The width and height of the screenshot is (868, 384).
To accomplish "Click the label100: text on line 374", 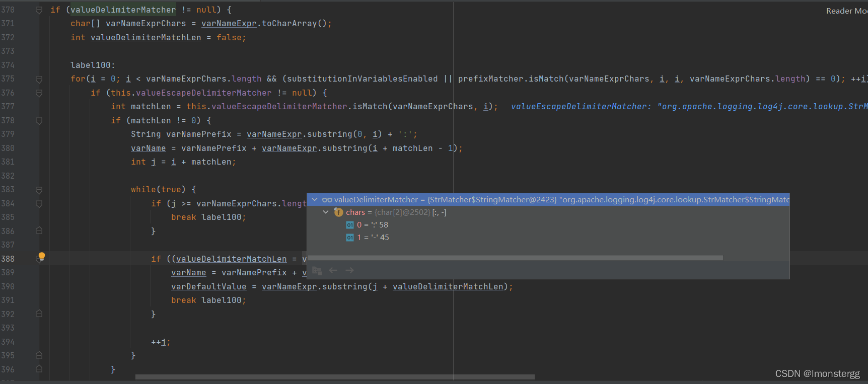I will coord(93,65).
